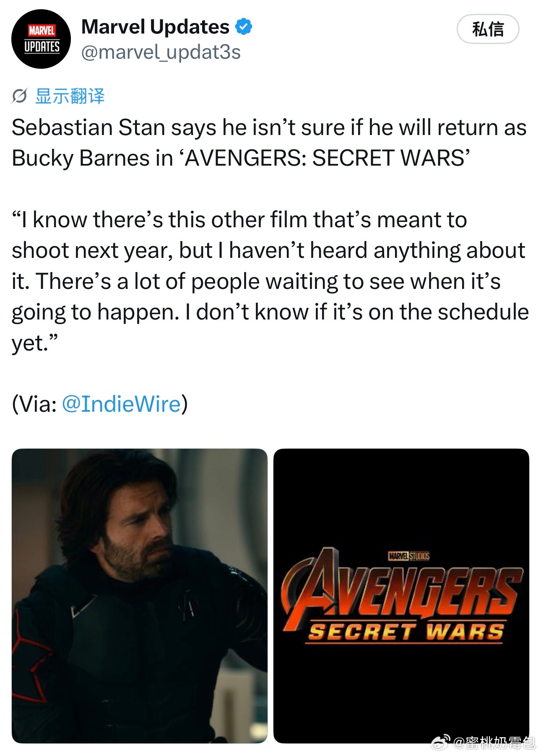This screenshot has width=541, height=756.
Task: Tap the headline about Sebastian Stan's return
Action: click(269, 143)
